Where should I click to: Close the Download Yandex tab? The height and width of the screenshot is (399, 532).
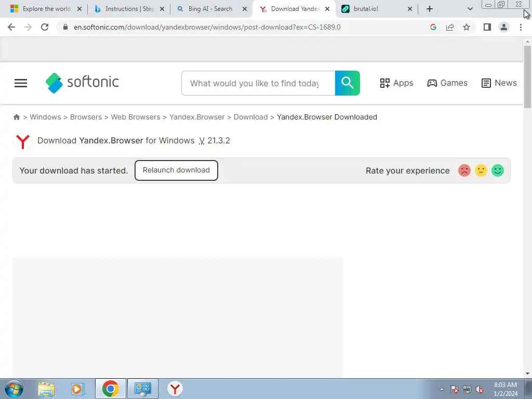click(x=327, y=9)
